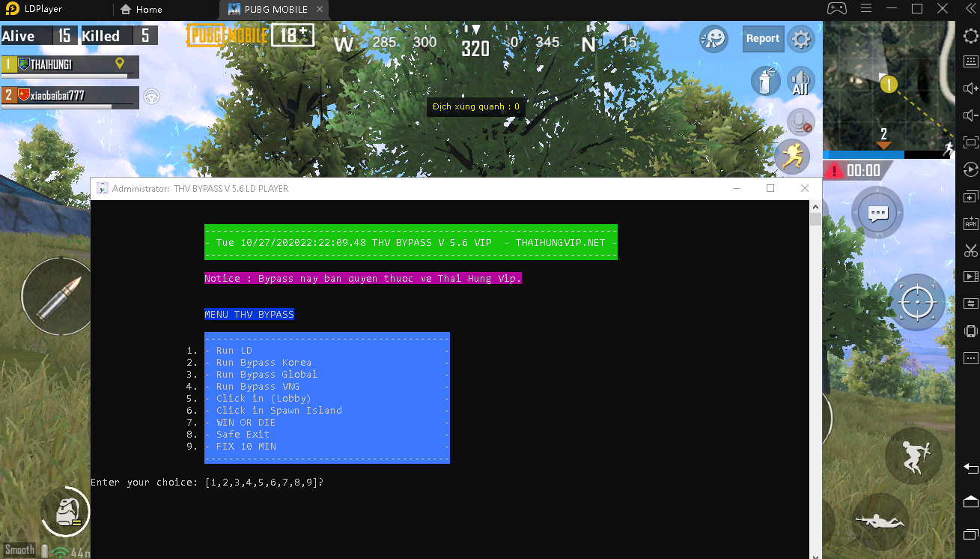Click the Smooth graphics label at bottom left
Image resolution: width=980 pixels, height=559 pixels.
coord(19,549)
